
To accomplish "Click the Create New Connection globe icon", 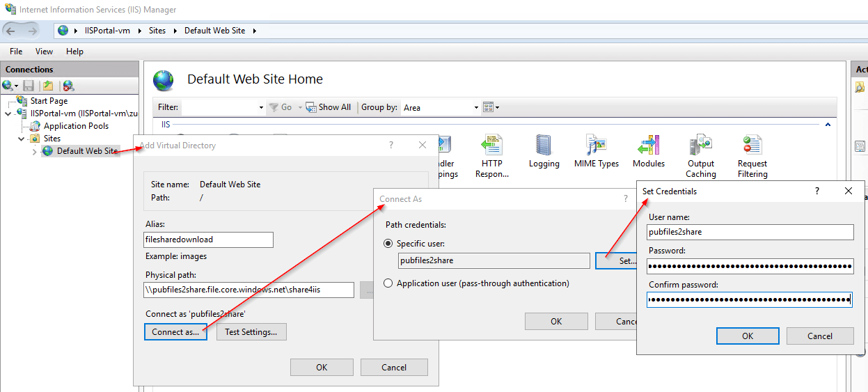I will [8, 86].
